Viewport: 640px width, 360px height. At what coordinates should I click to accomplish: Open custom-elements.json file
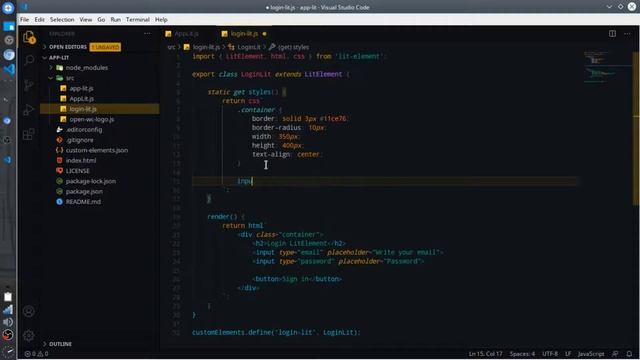point(97,150)
